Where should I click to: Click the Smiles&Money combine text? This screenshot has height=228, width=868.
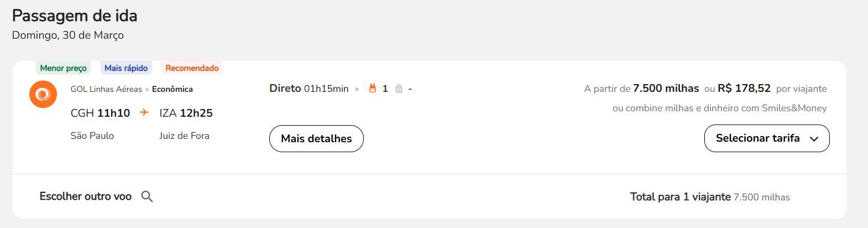coord(719,108)
